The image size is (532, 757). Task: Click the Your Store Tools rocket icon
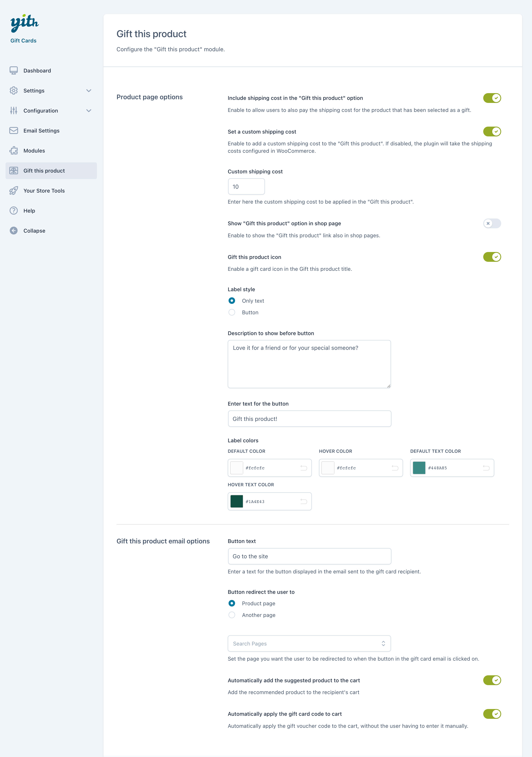[13, 191]
